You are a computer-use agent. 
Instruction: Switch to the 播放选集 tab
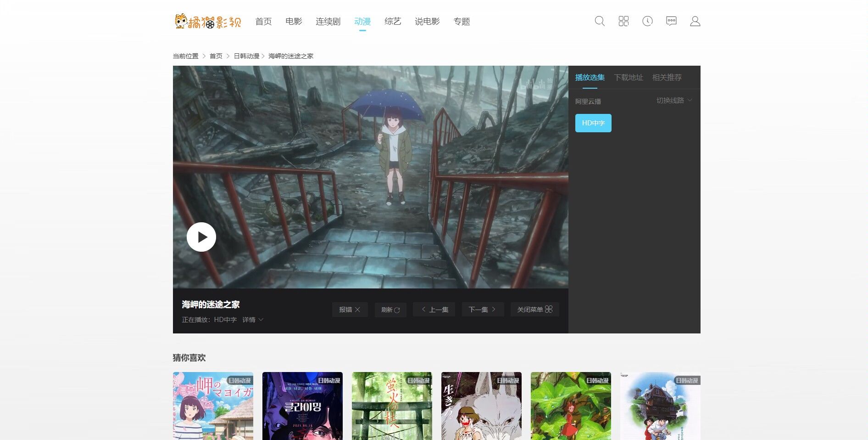pyautogui.click(x=590, y=78)
